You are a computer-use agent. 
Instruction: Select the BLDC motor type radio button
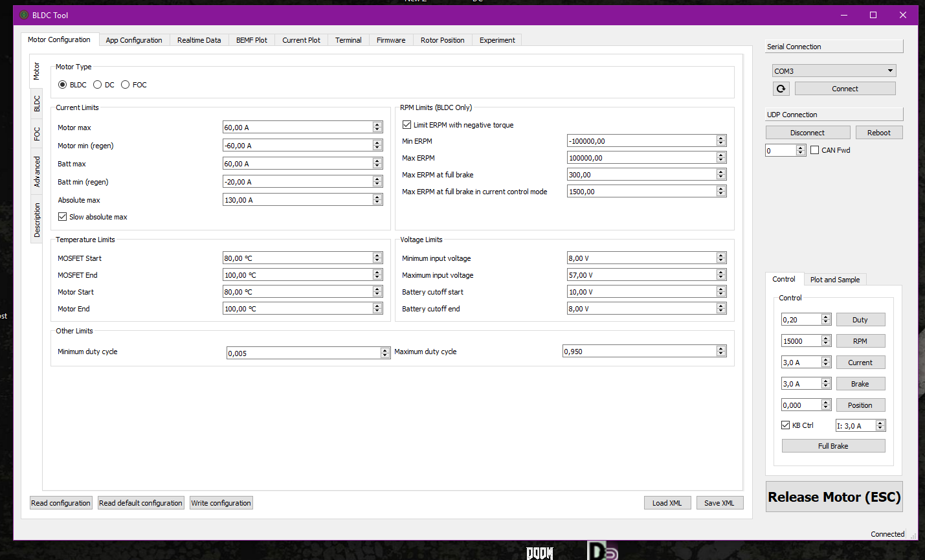[63, 85]
